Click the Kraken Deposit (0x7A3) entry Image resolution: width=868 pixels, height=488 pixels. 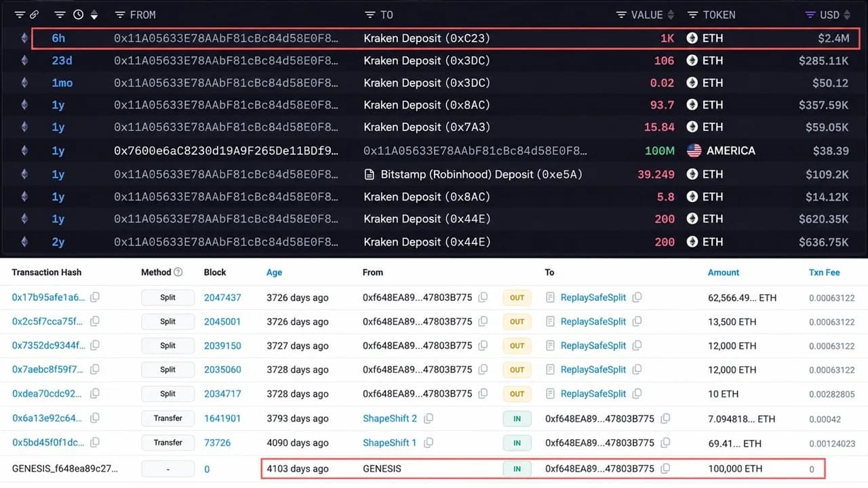tap(427, 127)
